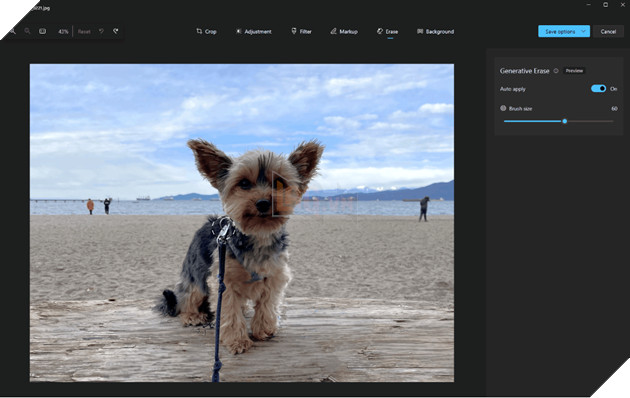Click the redo arrow icon
The image size is (630, 398).
116,31
